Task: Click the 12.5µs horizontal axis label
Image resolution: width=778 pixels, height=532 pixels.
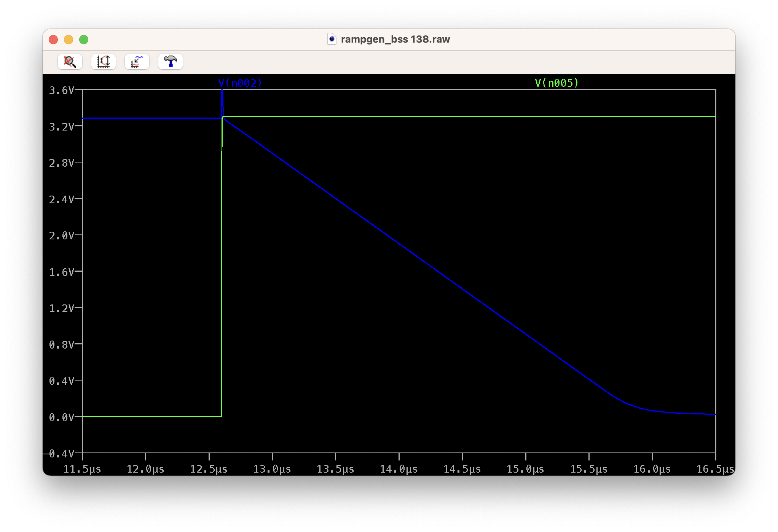Action: pyautogui.click(x=209, y=469)
